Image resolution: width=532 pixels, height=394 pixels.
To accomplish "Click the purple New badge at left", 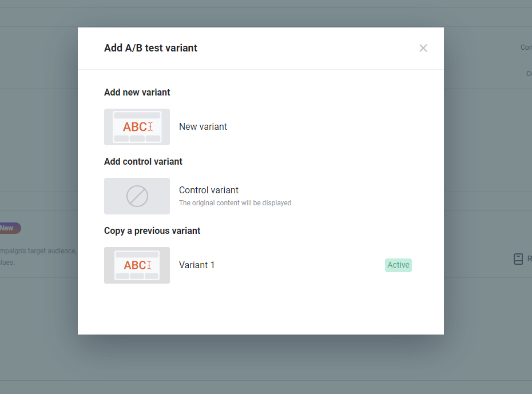I will (x=10, y=228).
